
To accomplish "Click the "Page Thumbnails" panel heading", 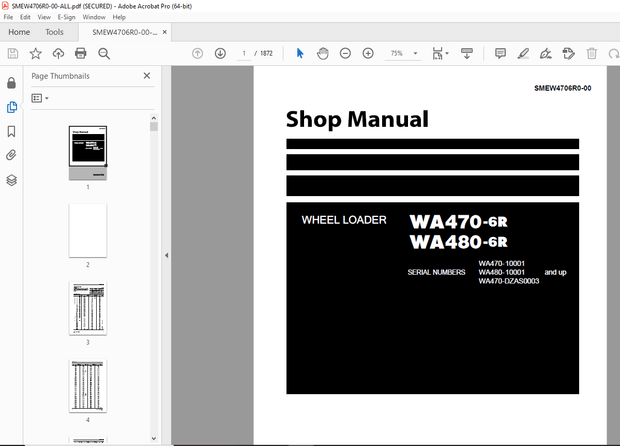I will 60,76.
